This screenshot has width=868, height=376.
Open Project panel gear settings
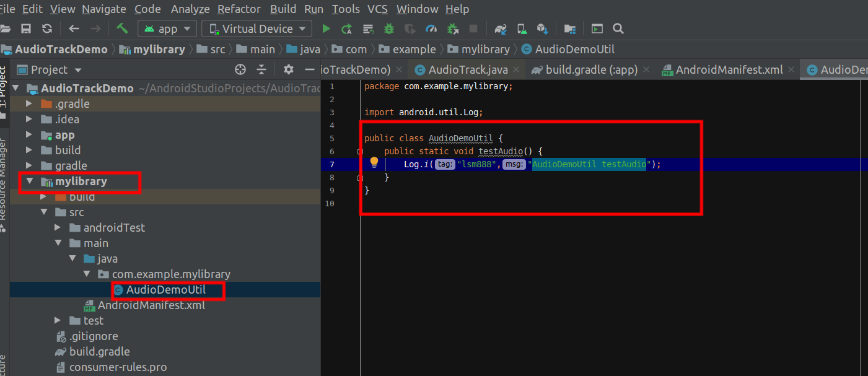click(288, 69)
